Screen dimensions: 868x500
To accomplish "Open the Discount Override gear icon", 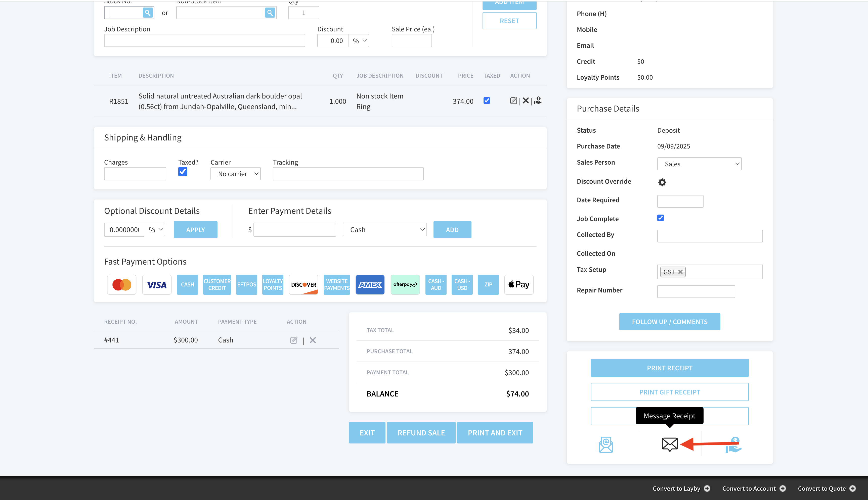I will click(x=662, y=182).
